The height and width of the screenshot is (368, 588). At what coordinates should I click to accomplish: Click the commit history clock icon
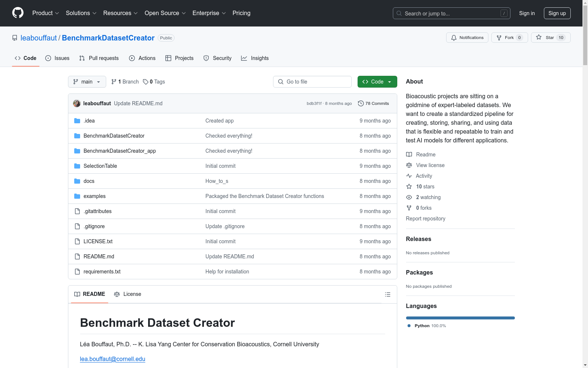pos(361,103)
